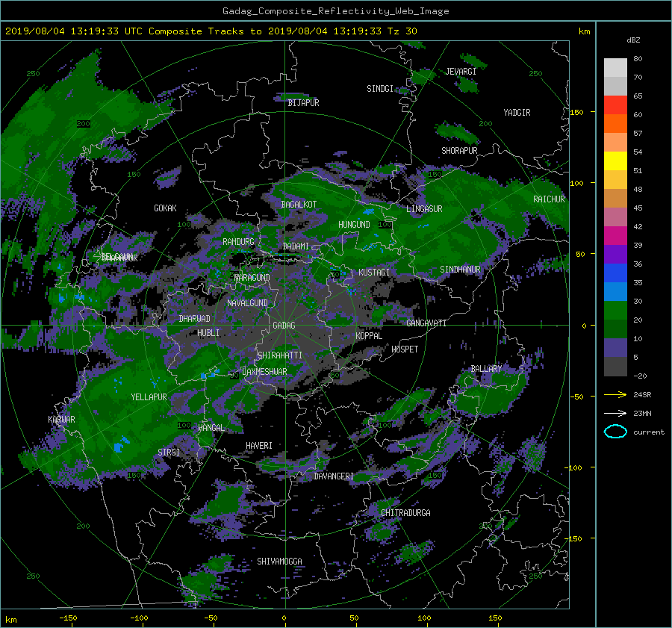Click the Gadag_Composite_Reflectivity_Web_Image title
Screen dimensions: 672x628
pyautogui.click(x=335, y=11)
